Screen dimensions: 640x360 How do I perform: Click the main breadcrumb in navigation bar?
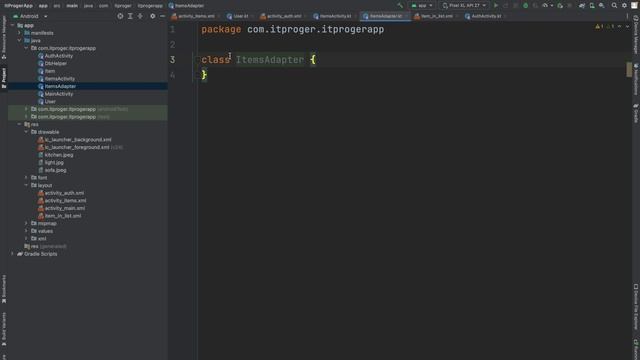72,6
